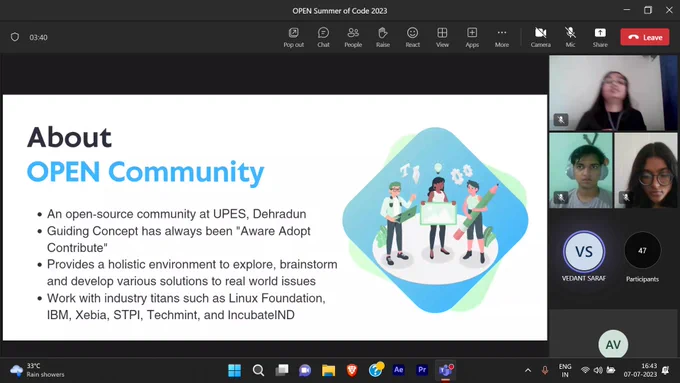Leave the meeting
Image resolution: width=680 pixels, height=383 pixels.
point(645,37)
